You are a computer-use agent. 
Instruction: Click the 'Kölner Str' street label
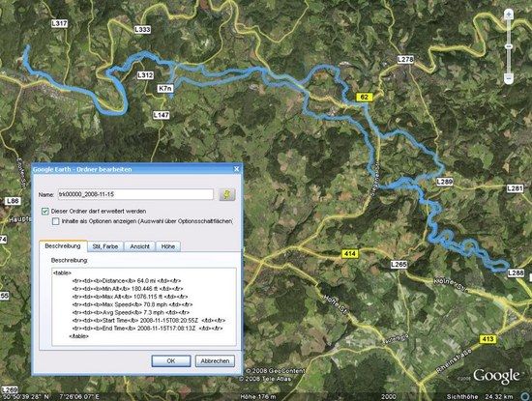click(x=452, y=285)
